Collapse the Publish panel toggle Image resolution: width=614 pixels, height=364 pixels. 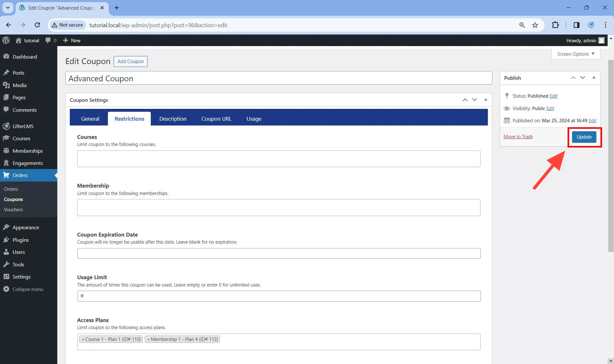594,78
